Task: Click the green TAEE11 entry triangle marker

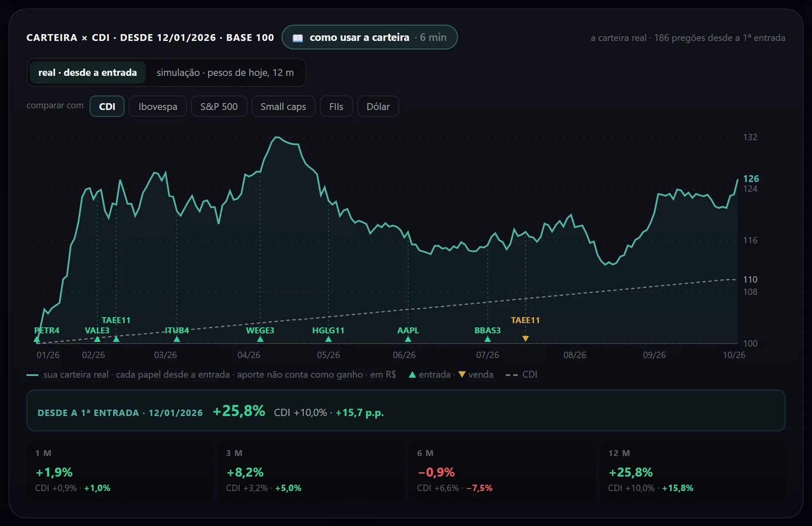Action: coord(116,339)
